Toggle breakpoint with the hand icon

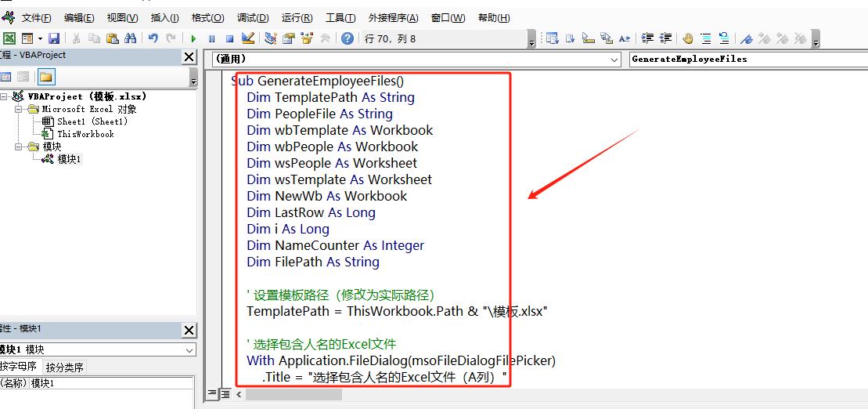688,38
